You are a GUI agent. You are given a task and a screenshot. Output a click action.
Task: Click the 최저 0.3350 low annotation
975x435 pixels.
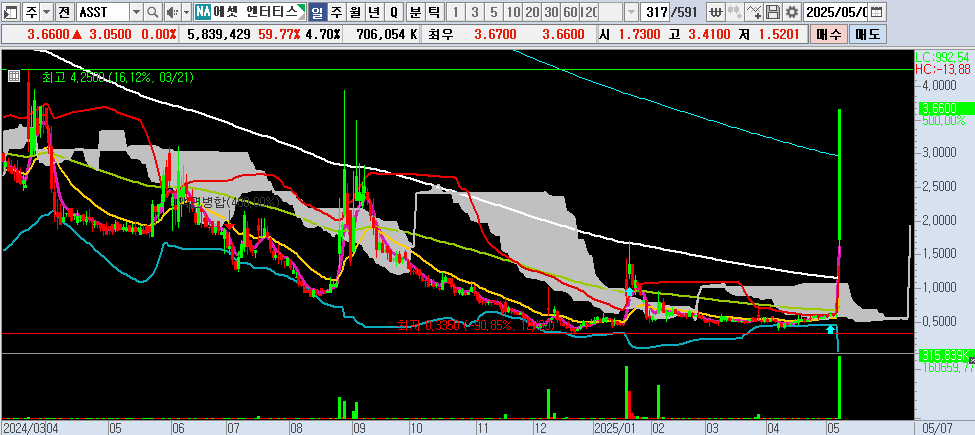476,324
